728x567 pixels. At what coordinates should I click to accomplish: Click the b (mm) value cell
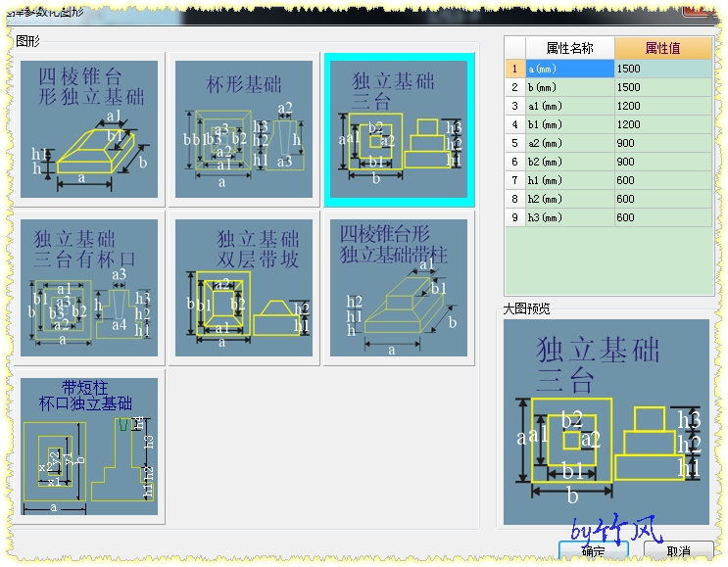point(663,87)
